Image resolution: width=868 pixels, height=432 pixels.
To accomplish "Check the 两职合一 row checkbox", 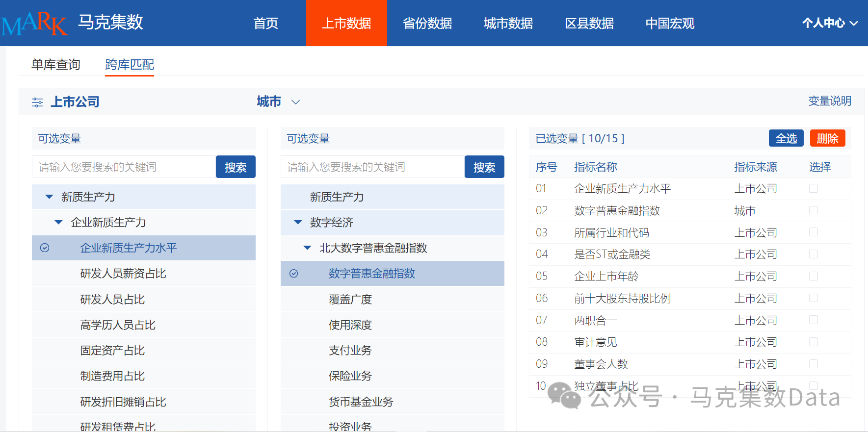I will [x=814, y=320].
